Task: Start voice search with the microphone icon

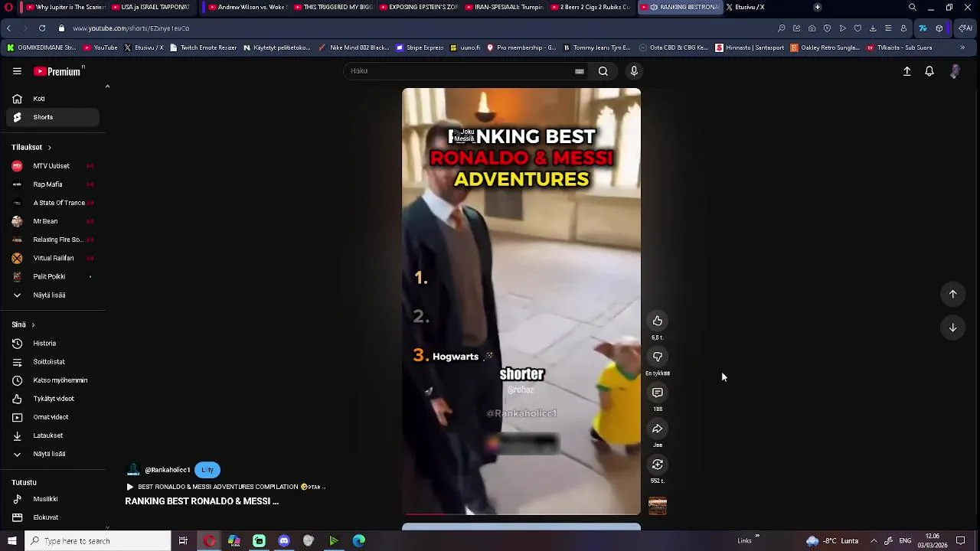Action: click(634, 71)
